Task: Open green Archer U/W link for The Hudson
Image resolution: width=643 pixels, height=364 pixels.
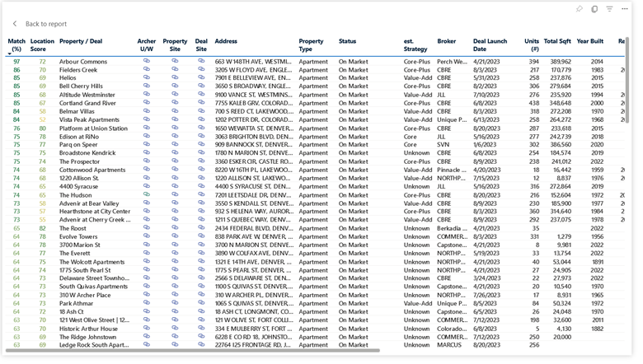Action: pyautogui.click(x=147, y=194)
